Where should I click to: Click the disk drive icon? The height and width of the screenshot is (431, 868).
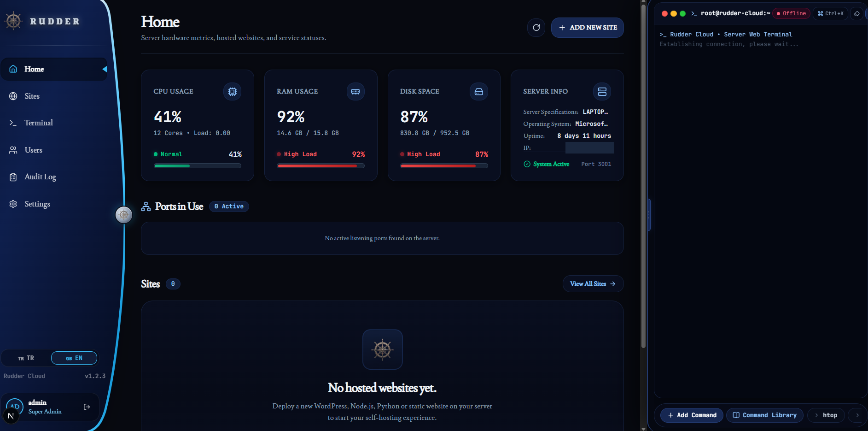[479, 92]
